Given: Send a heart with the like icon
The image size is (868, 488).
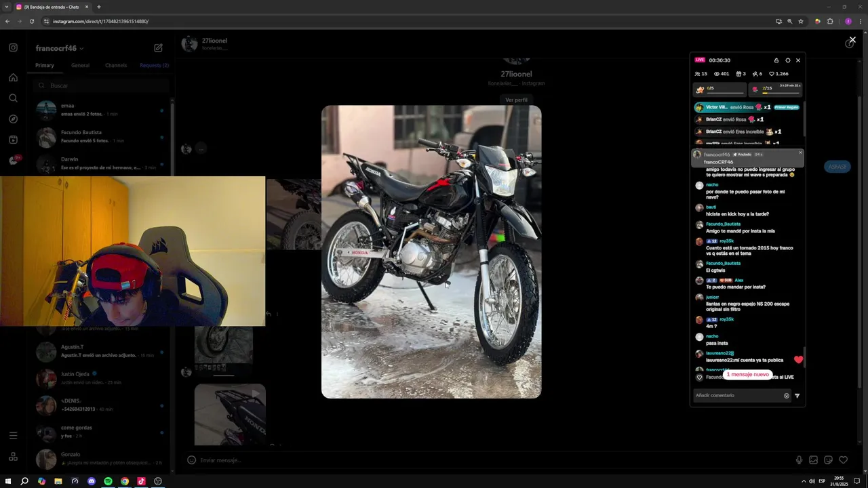Looking at the screenshot, I should 843,460.
